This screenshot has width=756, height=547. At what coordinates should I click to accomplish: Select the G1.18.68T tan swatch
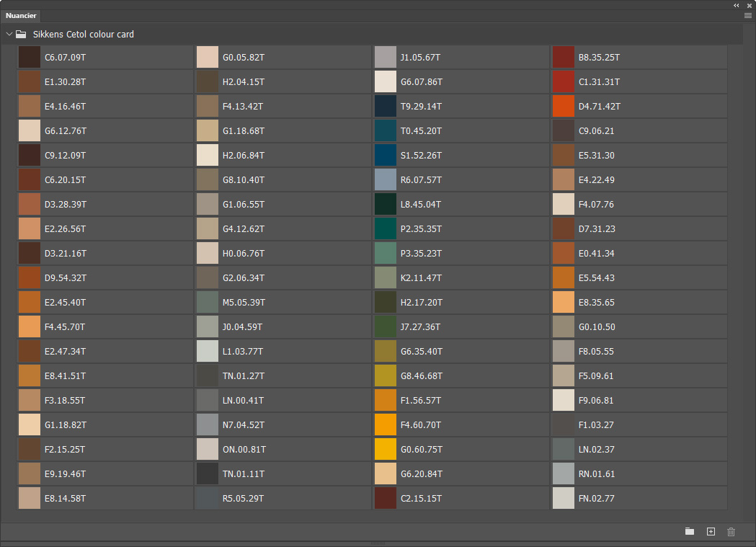click(x=208, y=130)
